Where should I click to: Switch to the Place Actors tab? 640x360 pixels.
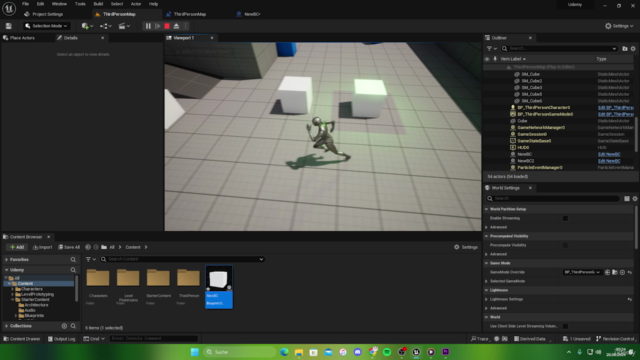pyautogui.click(x=19, y=38)
